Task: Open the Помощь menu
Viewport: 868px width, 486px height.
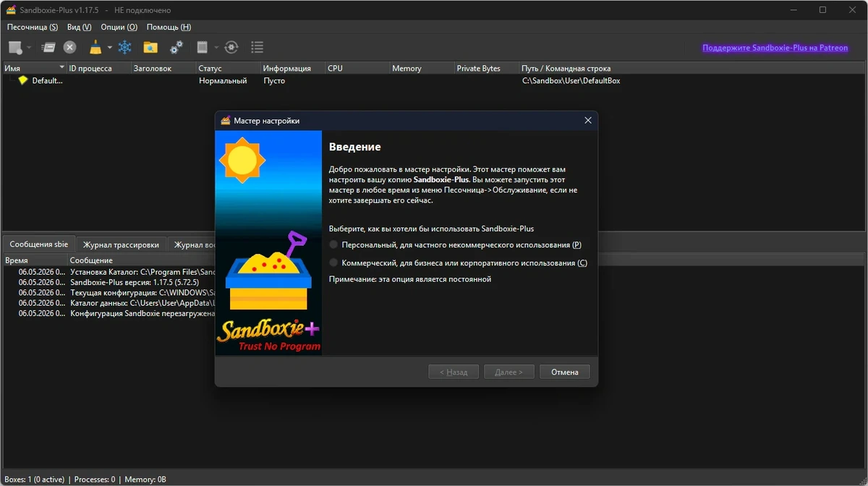Action: click(x=169, y=27)
